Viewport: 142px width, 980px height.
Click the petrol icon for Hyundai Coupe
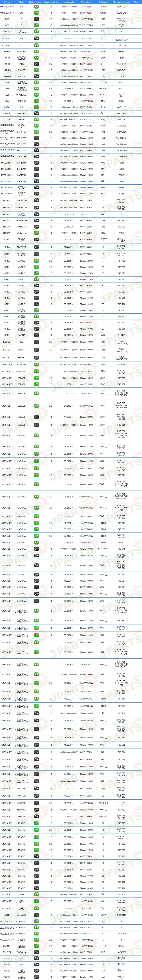tap(36, 70)
